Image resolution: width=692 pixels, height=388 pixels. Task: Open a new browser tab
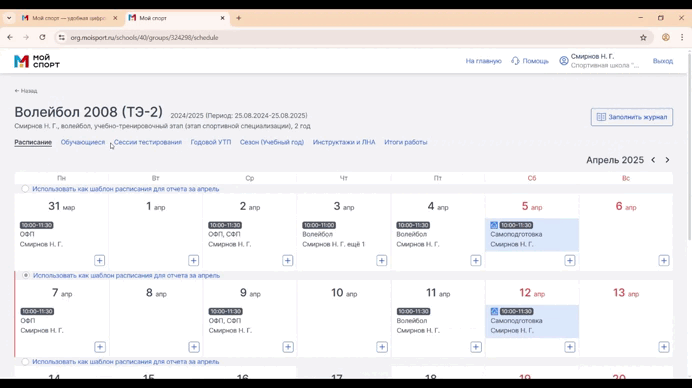[x=238, y=18]
